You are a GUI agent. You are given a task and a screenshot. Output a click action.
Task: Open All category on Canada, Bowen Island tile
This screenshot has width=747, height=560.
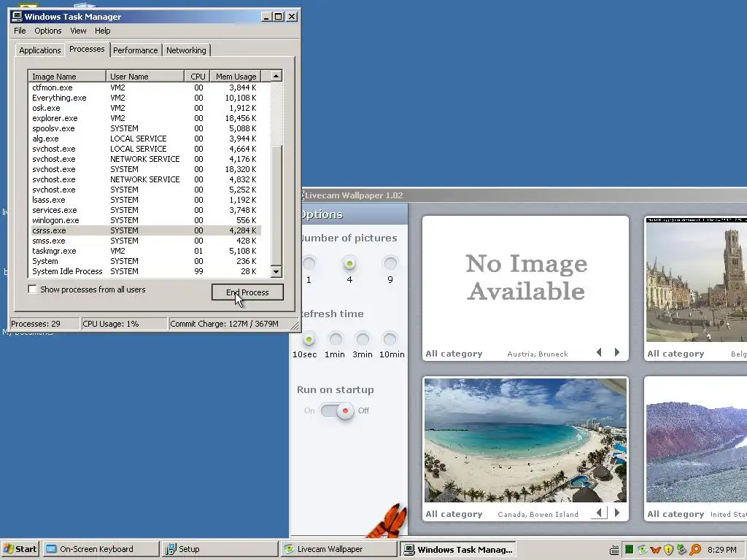pyautogui.click(x=454, y=514)
